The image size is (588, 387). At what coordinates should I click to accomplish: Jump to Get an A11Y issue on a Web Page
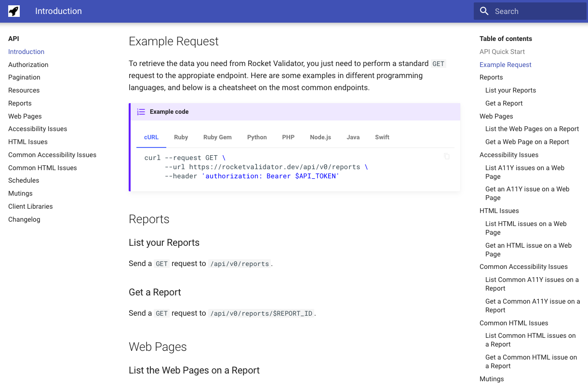[x=527, y=193]
